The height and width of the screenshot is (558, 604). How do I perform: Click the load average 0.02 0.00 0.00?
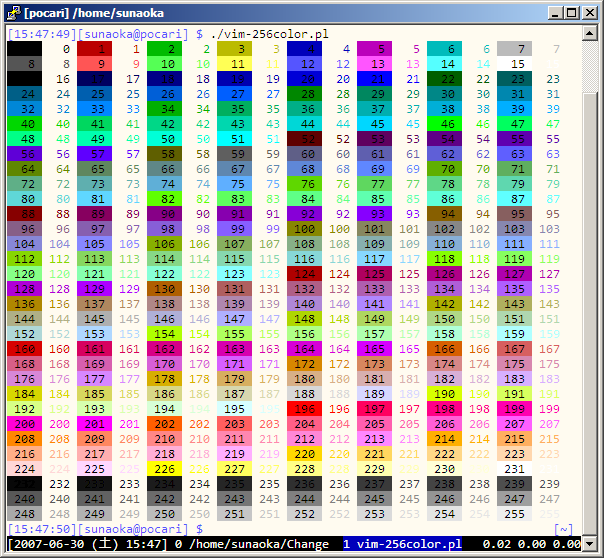[x=532, y=544]
